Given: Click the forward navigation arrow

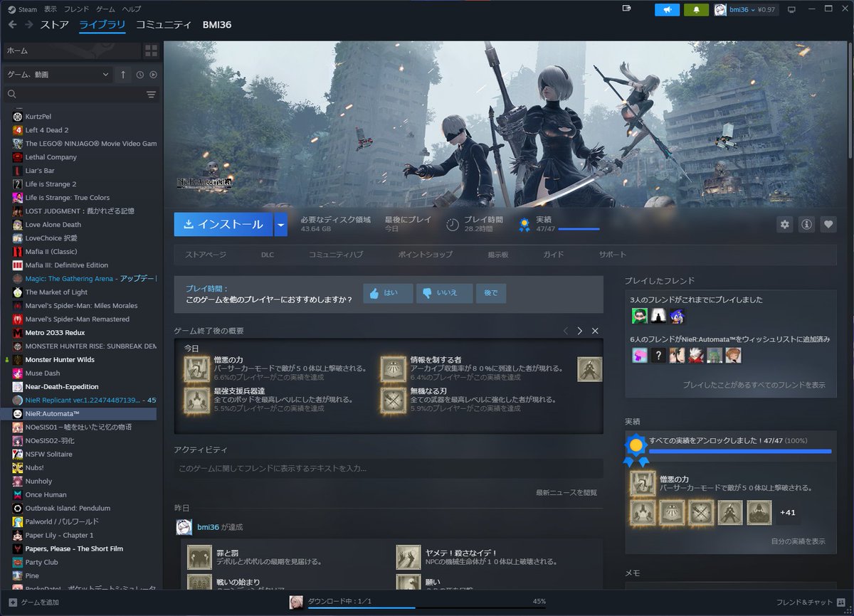Looking at the screenshot, I should click(29, 25).
